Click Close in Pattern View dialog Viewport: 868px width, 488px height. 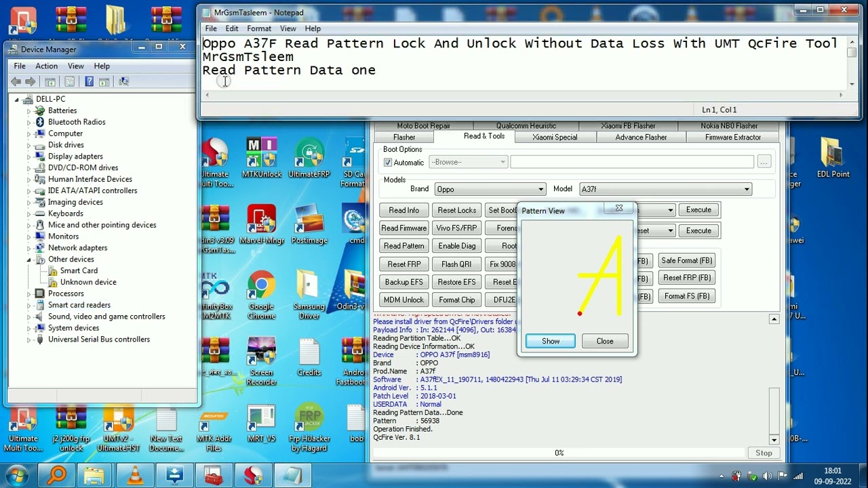(x=605, y=341)
